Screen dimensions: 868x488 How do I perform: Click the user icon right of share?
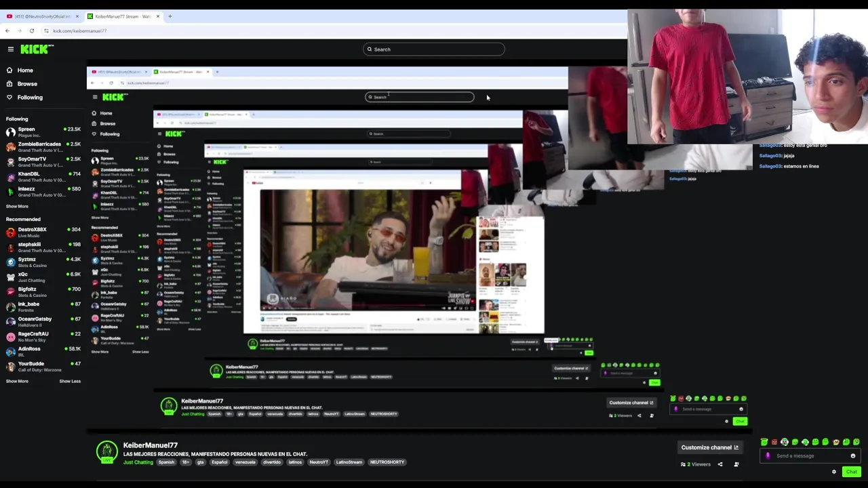pyautogui.click(x=736, y=464)
